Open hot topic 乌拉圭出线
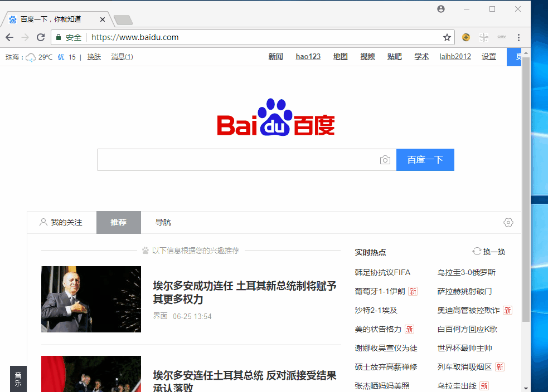 pyautogui.click(x=457, y=386)
